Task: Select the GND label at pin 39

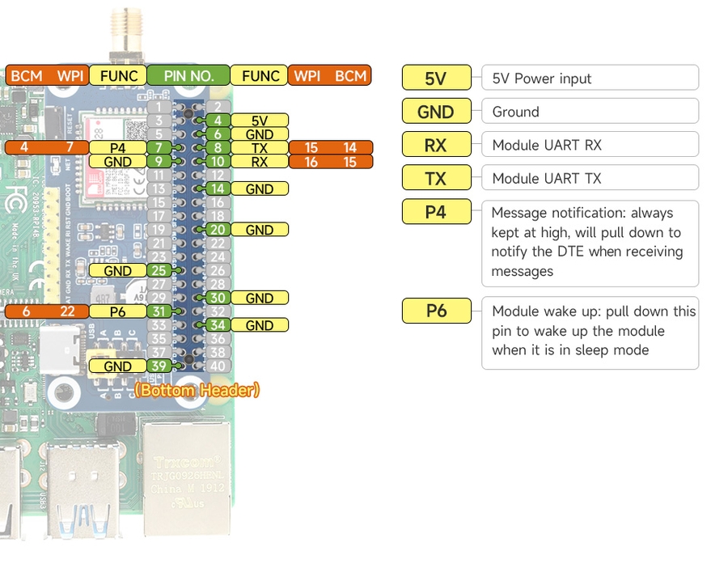Action: click(118, 366)
